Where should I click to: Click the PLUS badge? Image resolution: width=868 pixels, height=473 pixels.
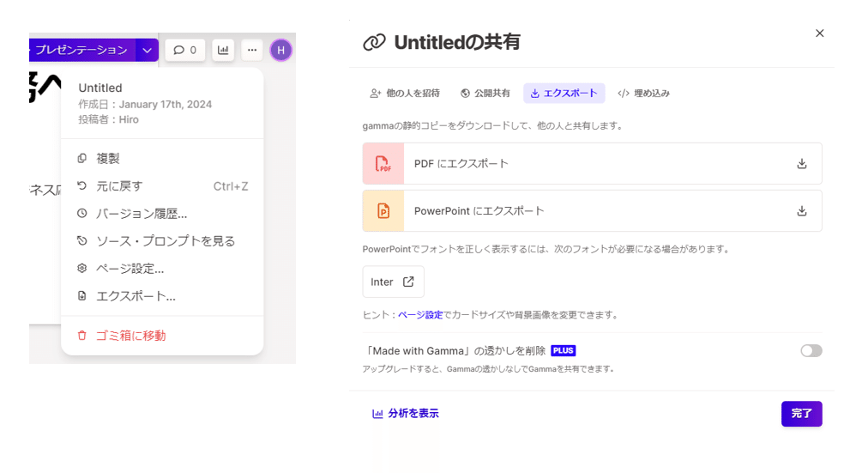pyautogui.click(x=563, y=350)
